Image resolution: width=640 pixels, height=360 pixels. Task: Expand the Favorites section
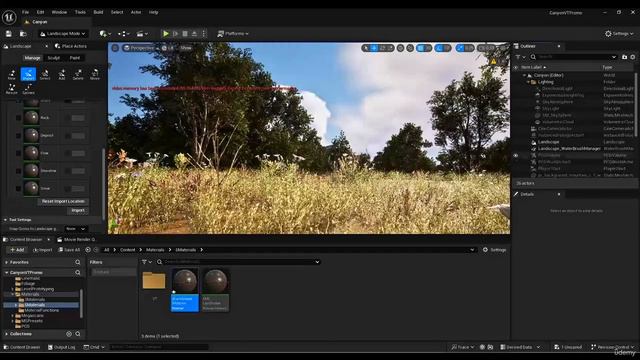click(7, 262)
